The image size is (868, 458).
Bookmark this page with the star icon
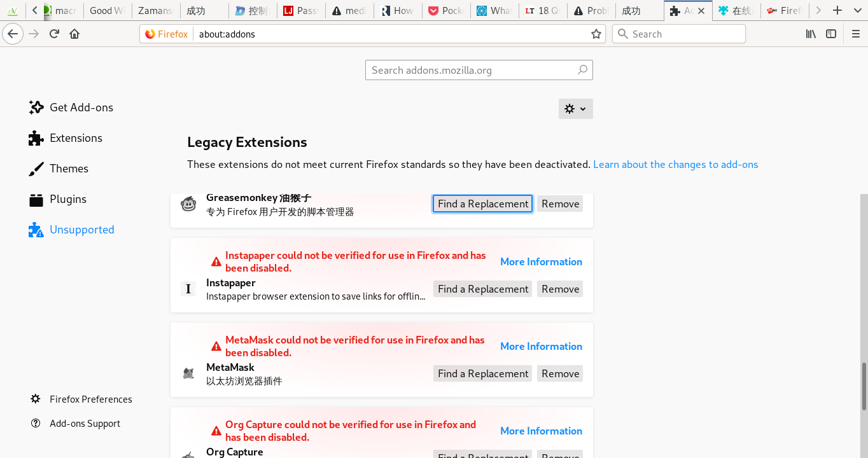(x=596, y=34)
